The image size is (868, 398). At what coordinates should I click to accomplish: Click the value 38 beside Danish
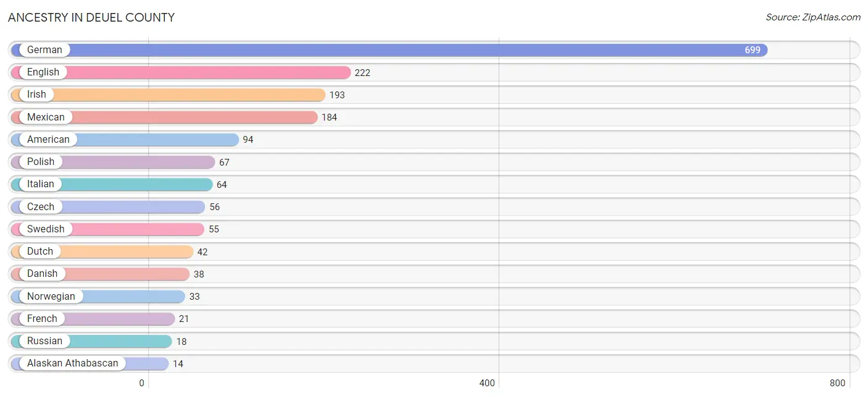(x=199, y=274)
